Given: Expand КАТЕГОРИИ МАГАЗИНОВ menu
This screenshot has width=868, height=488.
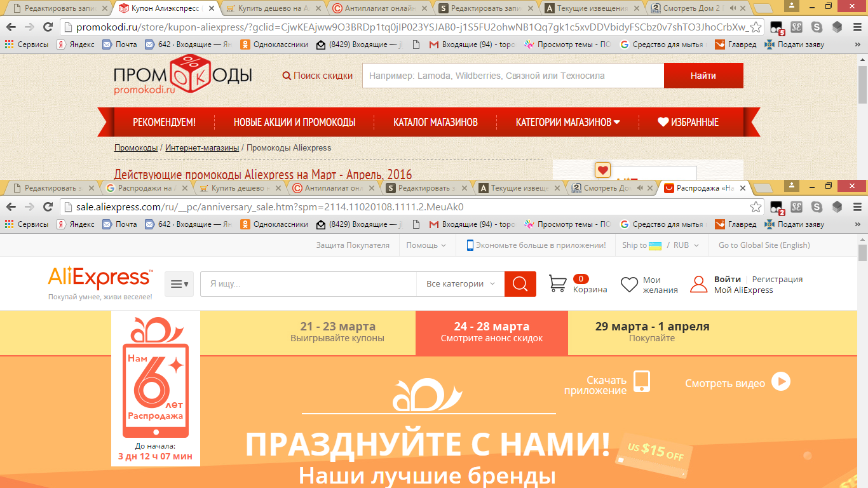Looking at the screenshot, I should click(x=567, y=122).
